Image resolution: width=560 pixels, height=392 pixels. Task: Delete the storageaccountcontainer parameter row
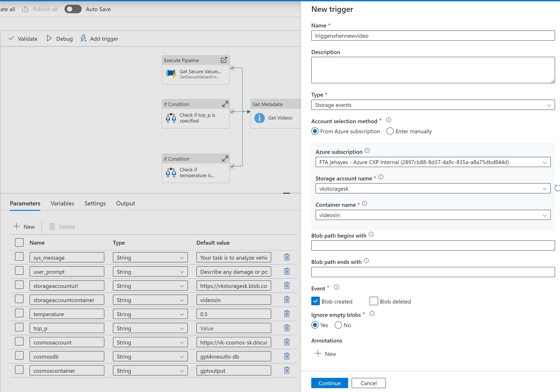(x=287, y=299)
